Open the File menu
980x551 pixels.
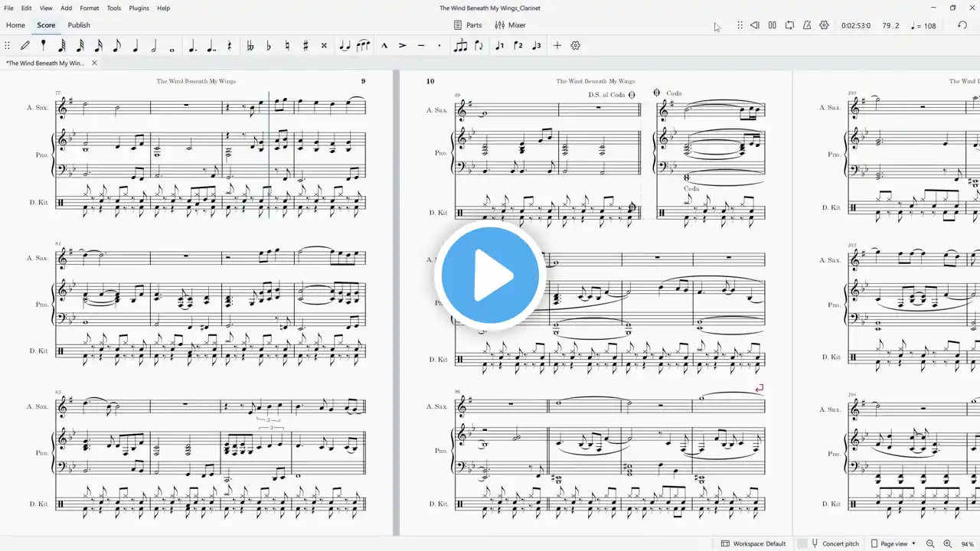(x=9, y=8)
